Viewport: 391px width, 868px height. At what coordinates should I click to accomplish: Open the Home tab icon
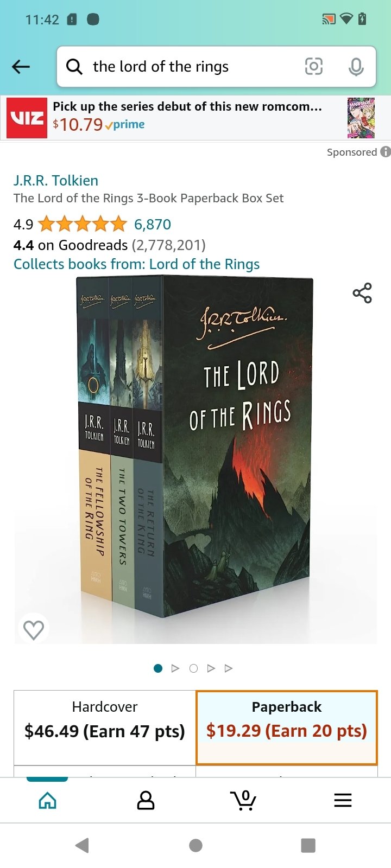[48, 800]
